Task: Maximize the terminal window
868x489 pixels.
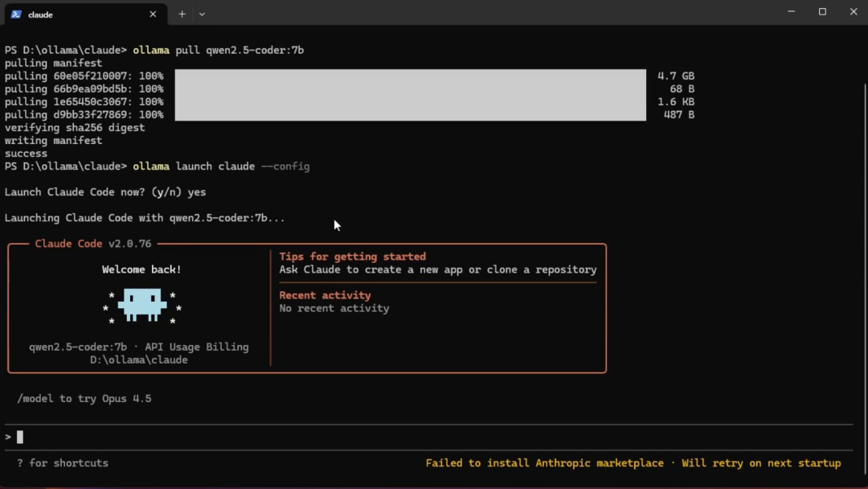Action: (822, 11)
